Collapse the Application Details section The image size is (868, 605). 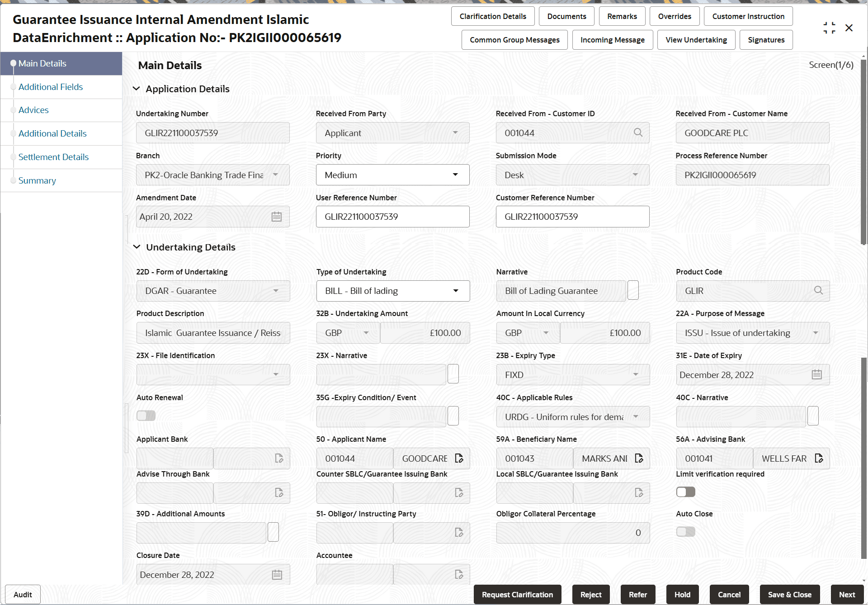click(x=137, y=89)
